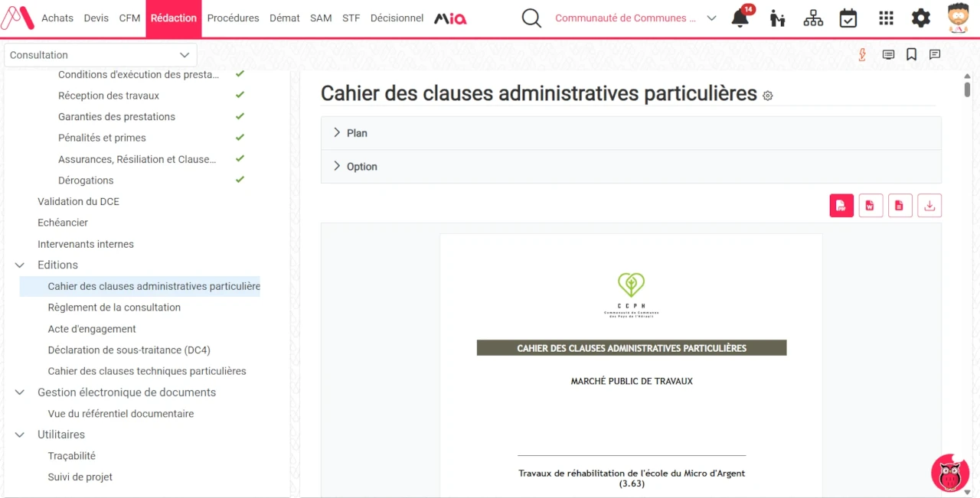Select Pénalités et primes item
Image resolution: width=980 pixels, height=498 pixels.
[x=102, y=138]
